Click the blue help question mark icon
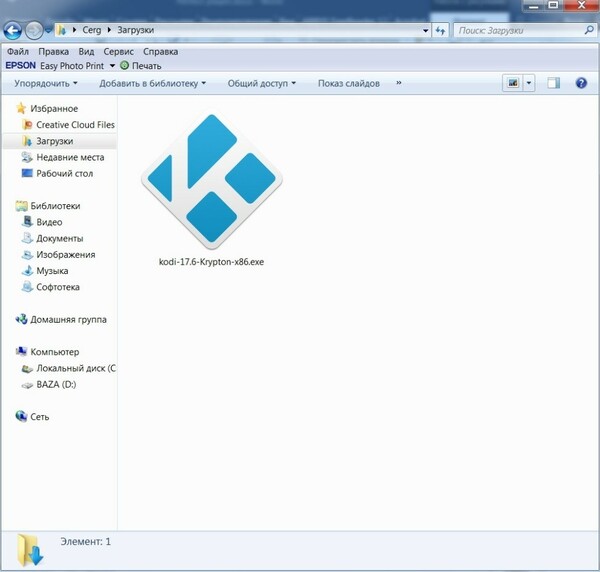 point(581,83)
